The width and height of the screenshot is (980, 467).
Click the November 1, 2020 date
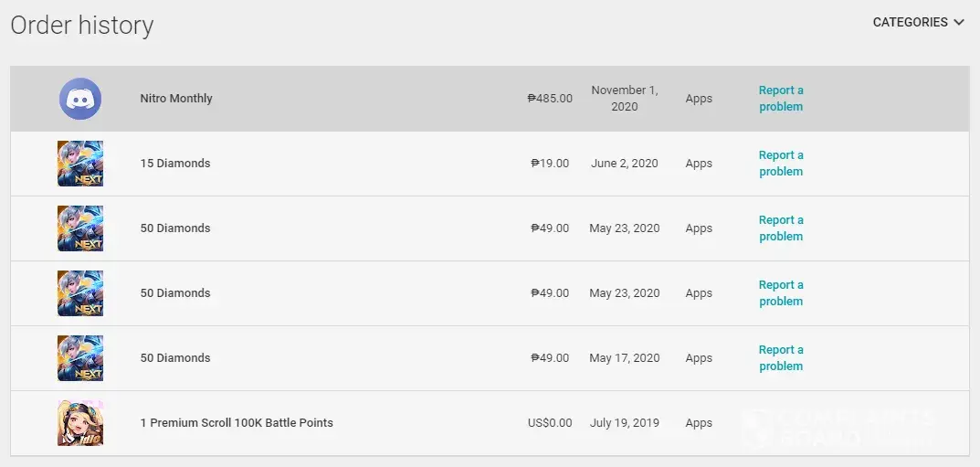pos(625,99)
